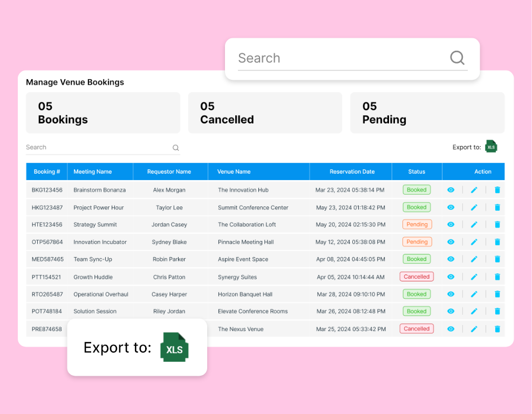Click the Status column header
532x414 pixels.
click(417, 172)
